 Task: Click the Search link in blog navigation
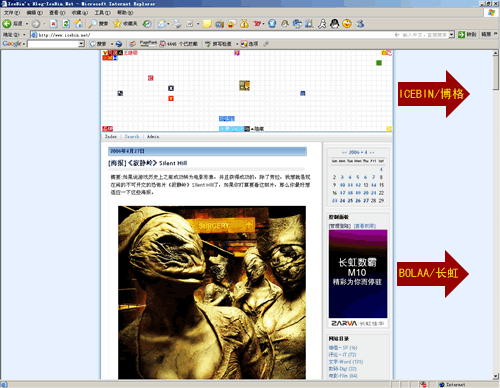click(132, 137)
